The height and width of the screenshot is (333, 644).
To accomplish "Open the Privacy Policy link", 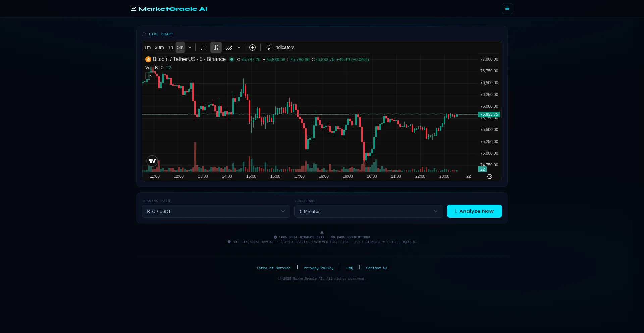I will point(319,268).
